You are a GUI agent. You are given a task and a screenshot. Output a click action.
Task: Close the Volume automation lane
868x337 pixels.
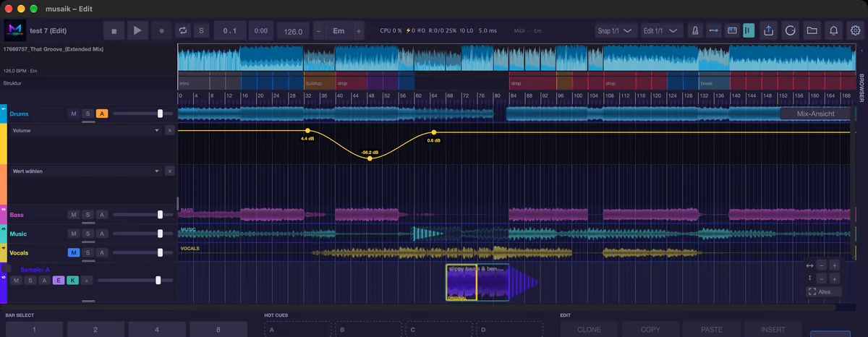coord(169,130)
